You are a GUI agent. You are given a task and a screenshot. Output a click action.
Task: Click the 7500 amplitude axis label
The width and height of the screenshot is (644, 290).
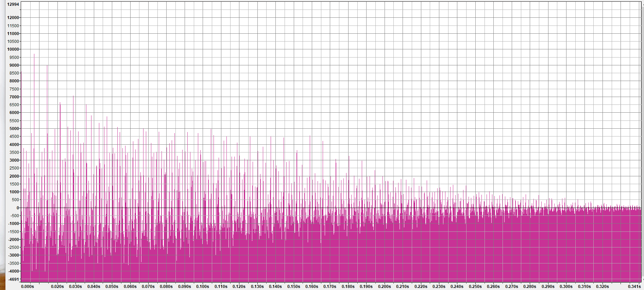point(14,89)
